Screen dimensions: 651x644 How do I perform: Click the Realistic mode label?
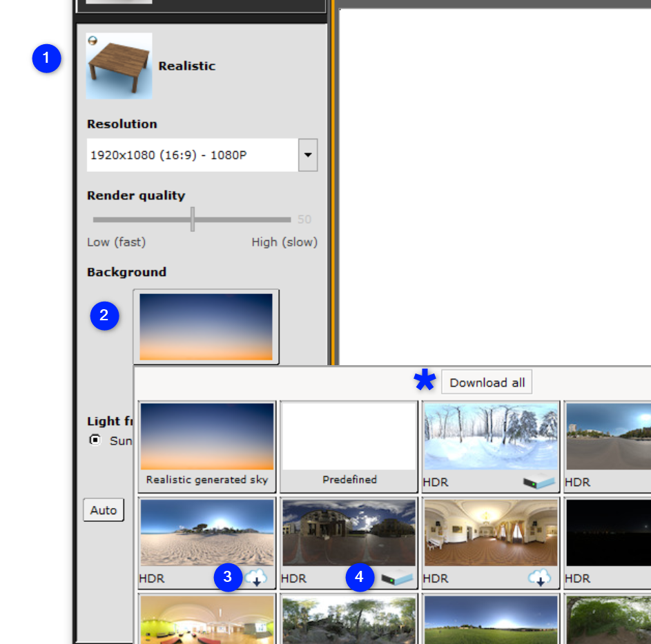(187, 66)
